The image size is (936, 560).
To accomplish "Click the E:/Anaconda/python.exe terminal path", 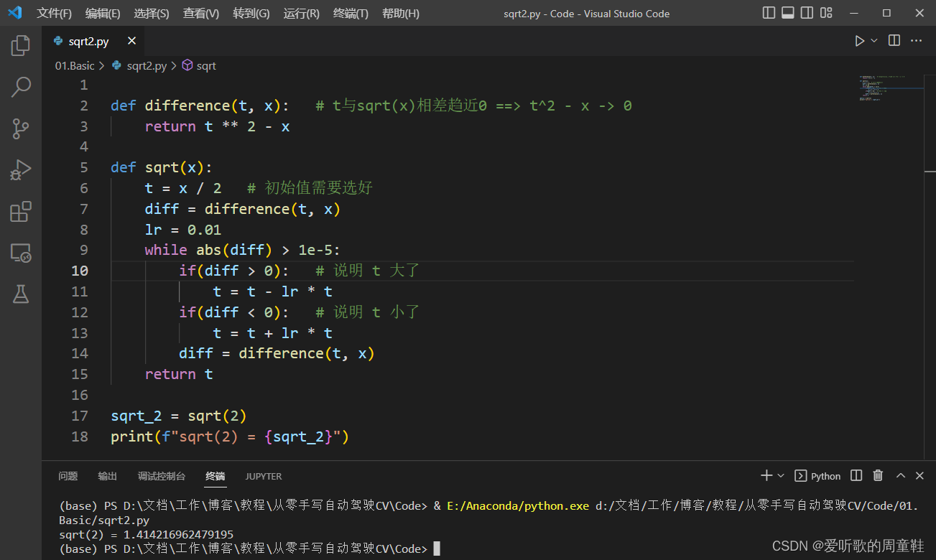I will click(518, 505).
